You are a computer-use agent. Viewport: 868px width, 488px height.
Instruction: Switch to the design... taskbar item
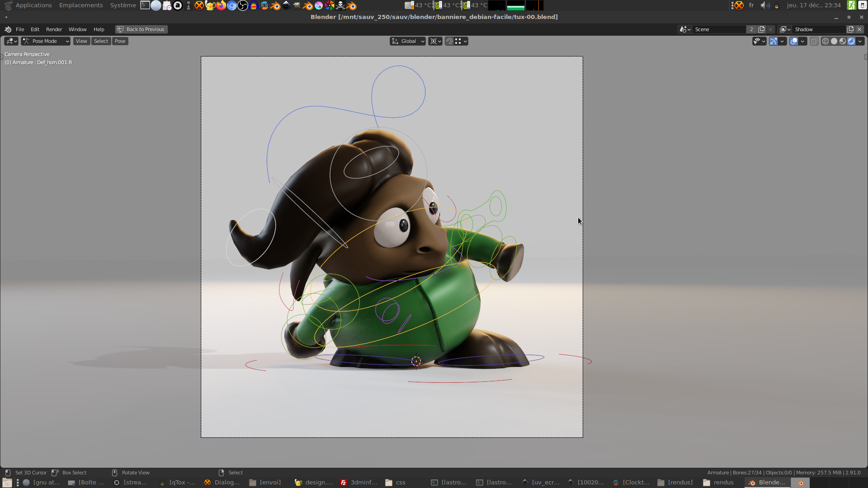click(314, 483)
